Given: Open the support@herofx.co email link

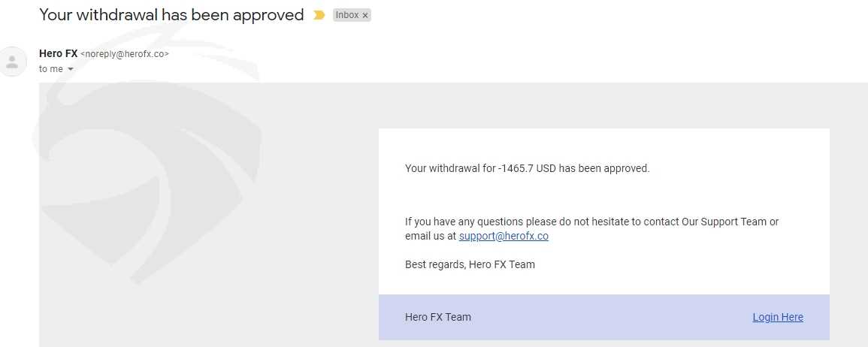Looking at the screenshot, I should coord(504,236).
